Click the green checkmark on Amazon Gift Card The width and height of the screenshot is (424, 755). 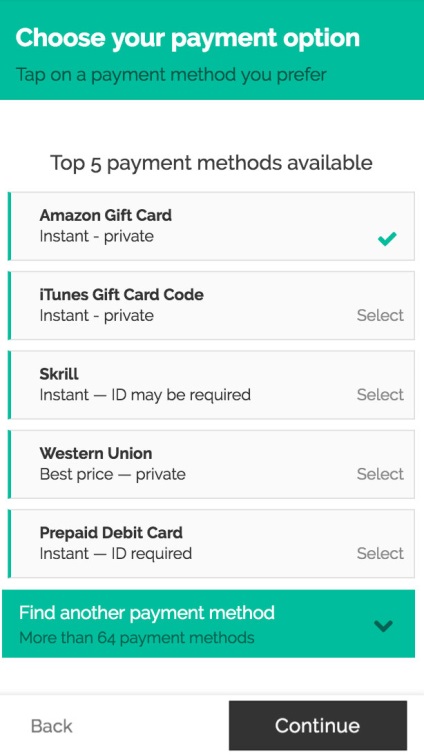pyautogui.click(x=387, y=238)
